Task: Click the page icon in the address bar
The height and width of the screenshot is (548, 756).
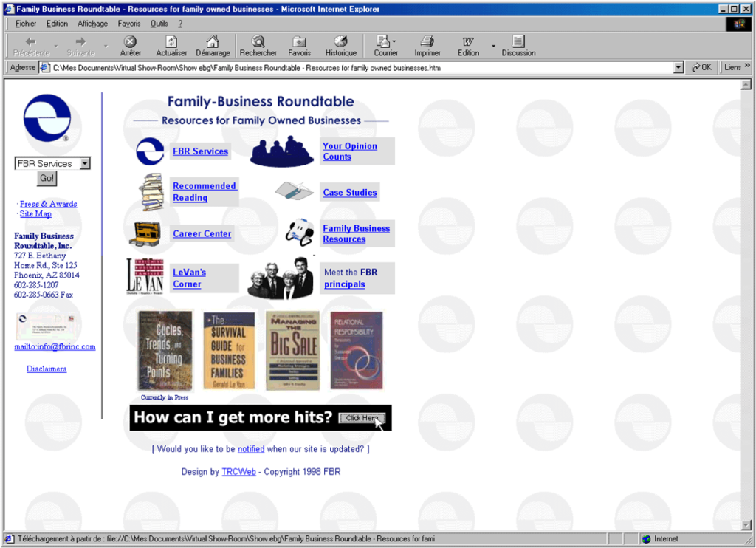Action: coord(44,67)
